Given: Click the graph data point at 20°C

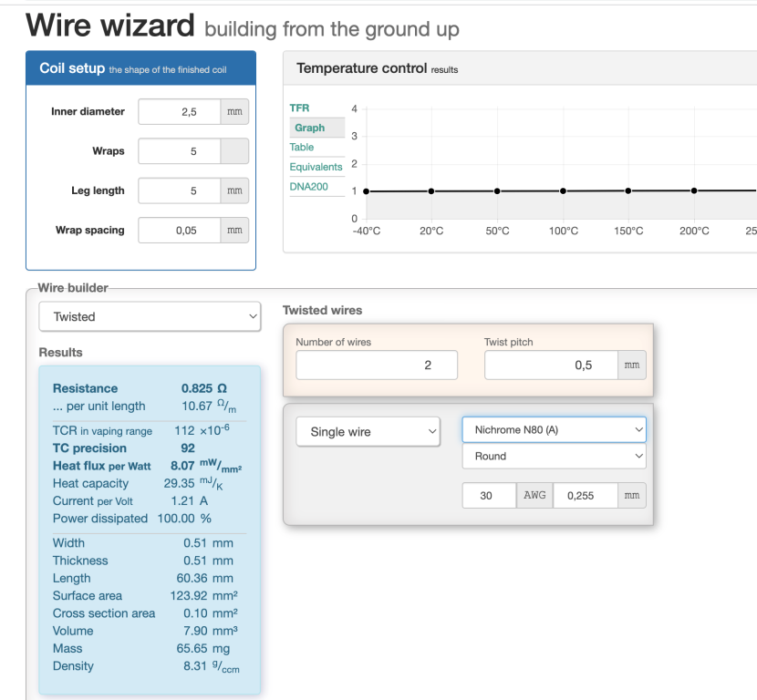Looking at the screenshot, I should pos(431,191).
